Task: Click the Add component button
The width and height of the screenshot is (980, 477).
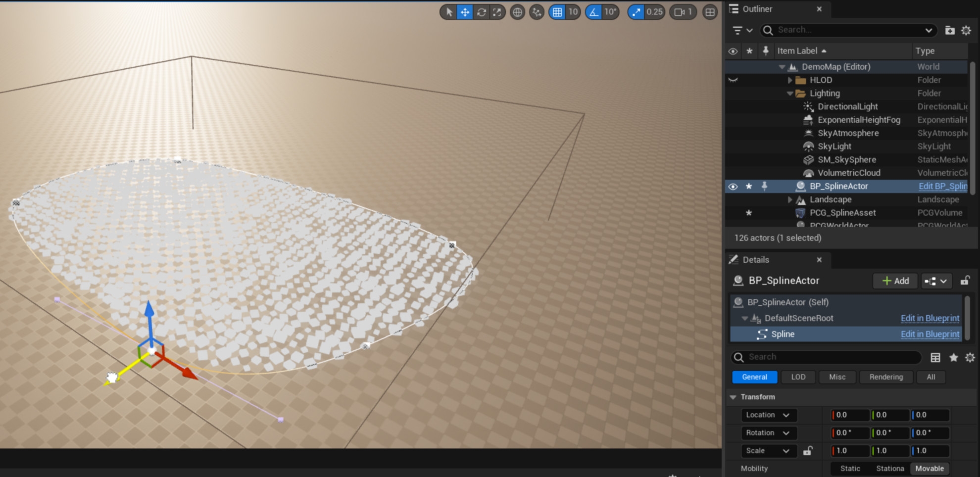Action: 895,281
